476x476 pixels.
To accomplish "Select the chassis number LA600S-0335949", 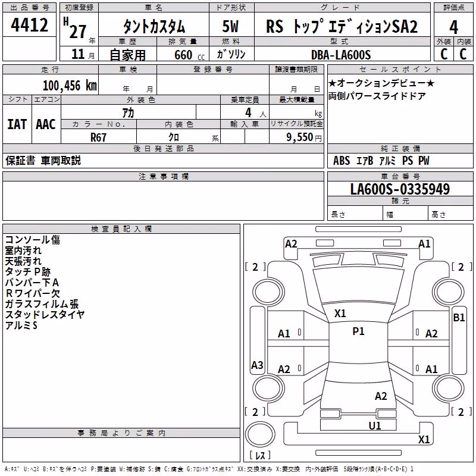I will (x=400, y=189).
